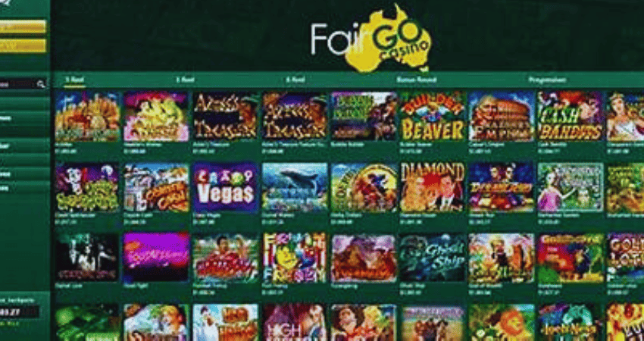Select the 3 Reel tab
The width and height of the screenshot is (644, 341).
click(x=185, y=80)
